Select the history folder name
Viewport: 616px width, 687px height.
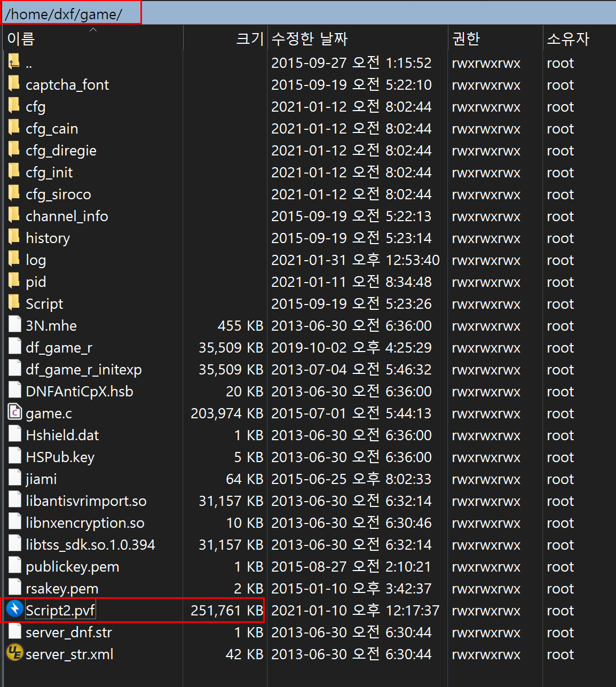tap(48, 238)
